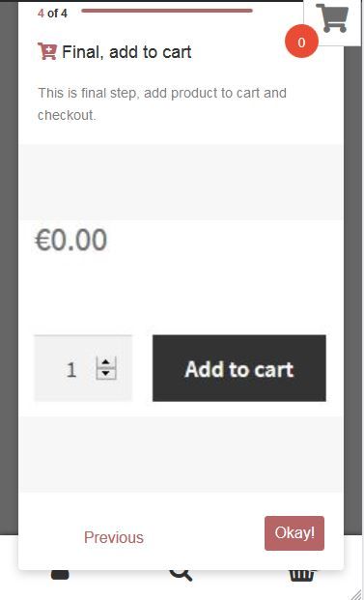Go back via the Previous link
The width and height of the screenshot is (364, 600).
pos(114,537)
